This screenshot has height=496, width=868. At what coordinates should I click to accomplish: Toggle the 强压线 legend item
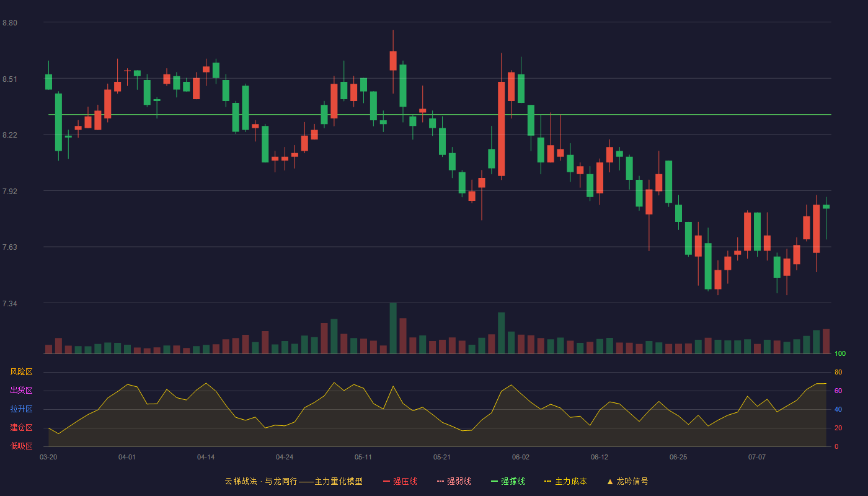pyautogui.click(x=400, y=481)
